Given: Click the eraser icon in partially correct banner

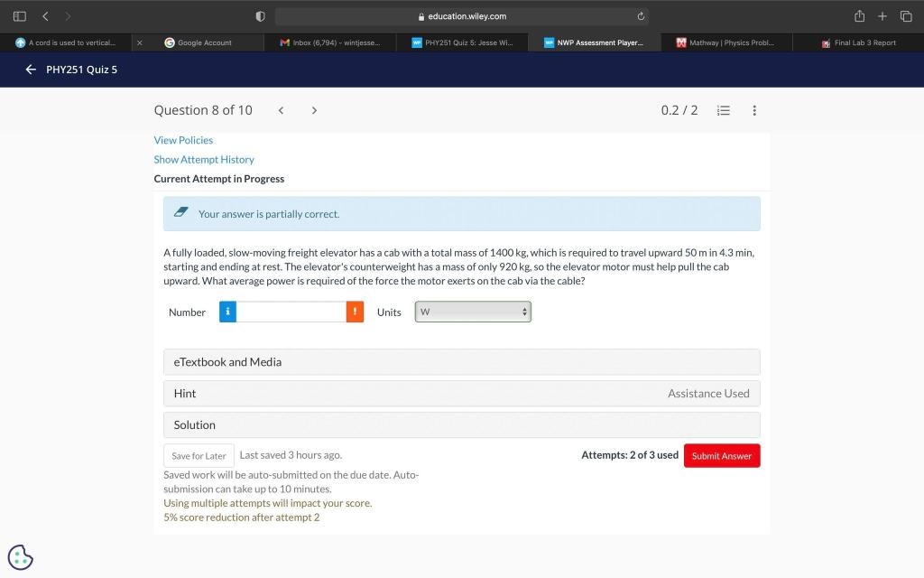Looking at the screenshot, I should coord(180,212).
